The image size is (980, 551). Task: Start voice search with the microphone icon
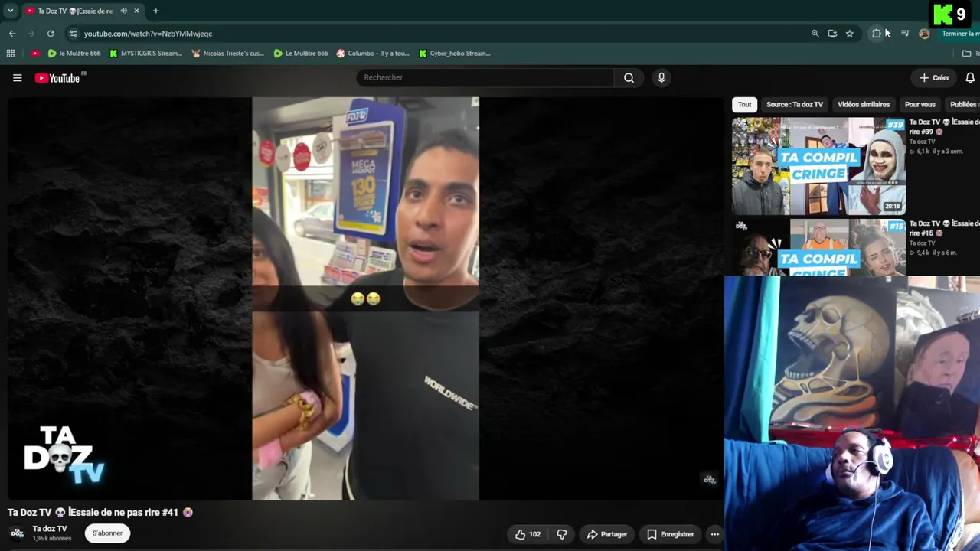(x=661, y=77)
